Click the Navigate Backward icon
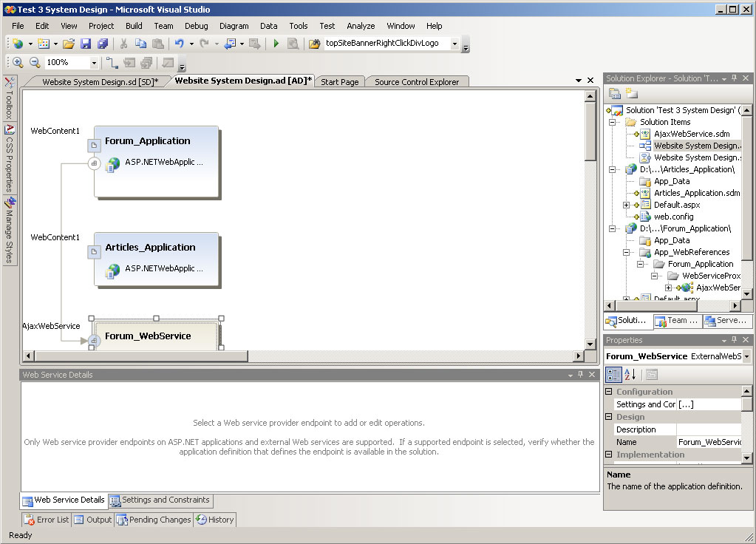Image resolution: width=756 pixels, height=544 pixels. pyautogui.click(x=230, y=44)
